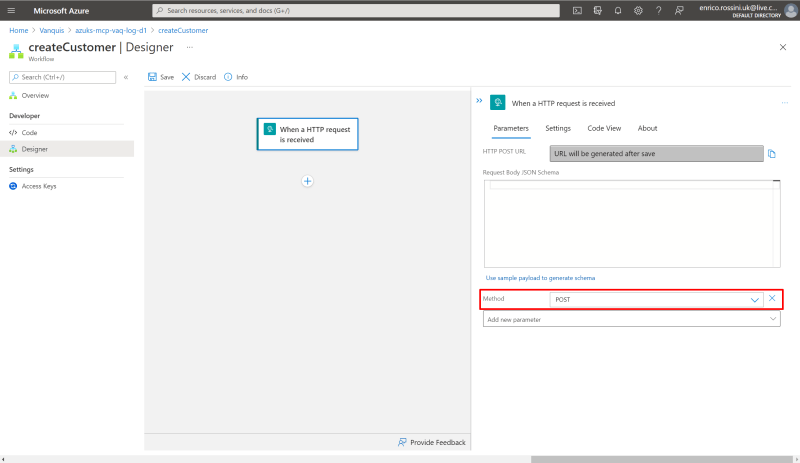Open the Info toolbar button

[236, 77]
